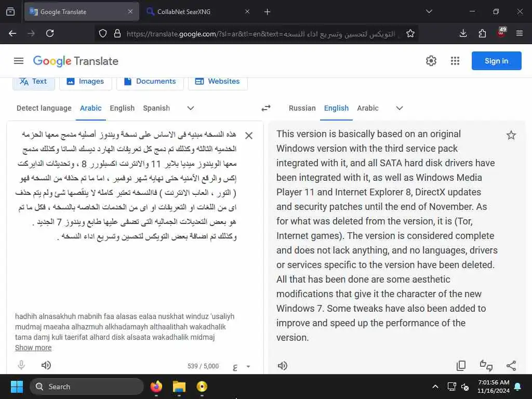Open Firefox from the taskbar
532x399 pixels.
point(156,387)
